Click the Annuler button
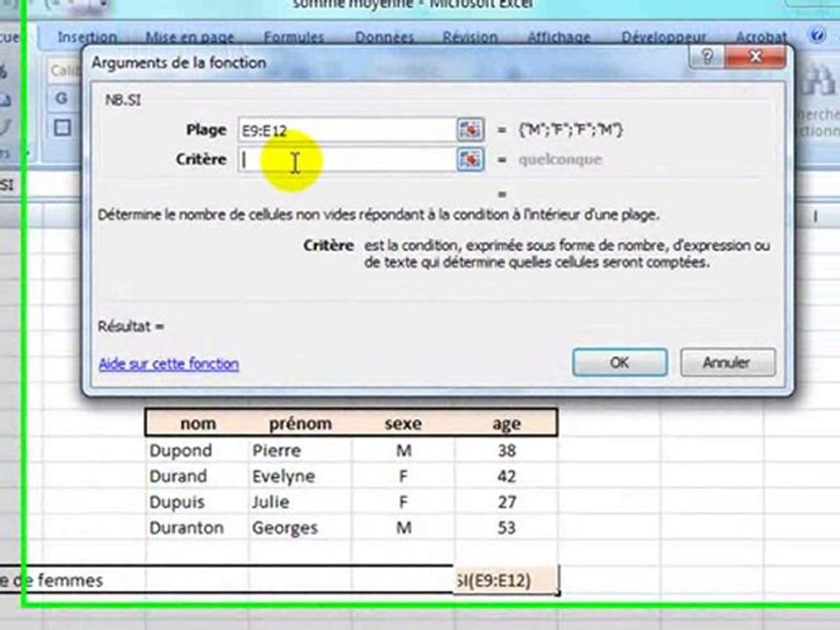Image resolution: width=840 pixels, height=630 pixels. (727, 362)
